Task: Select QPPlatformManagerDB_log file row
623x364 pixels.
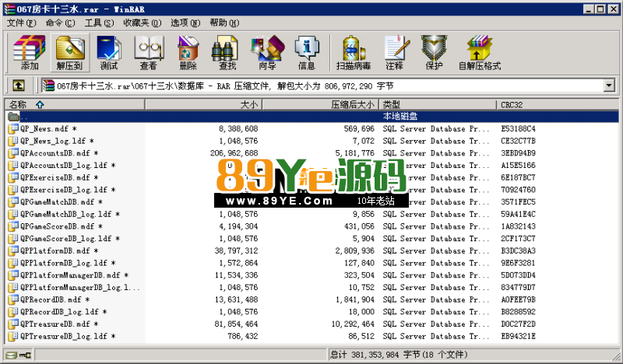Action: click(313, 288)
